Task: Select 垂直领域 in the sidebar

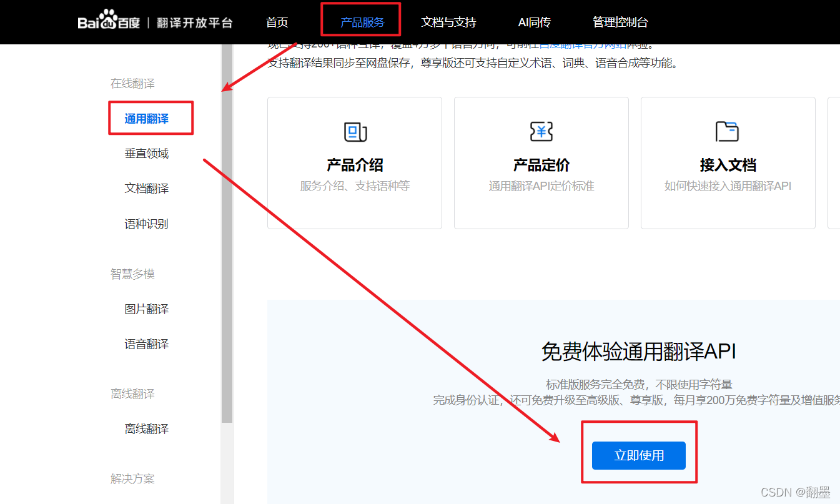Action: click(x=147, y=154)
